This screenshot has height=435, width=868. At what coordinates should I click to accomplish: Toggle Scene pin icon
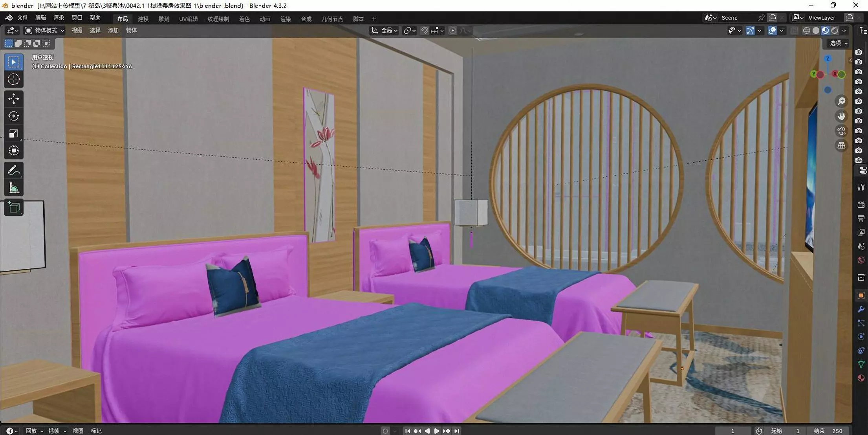pos(761,18)
